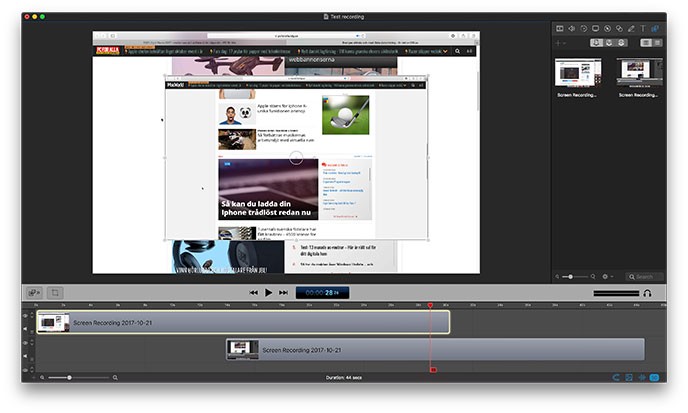This screenshot has width=688, height=413.
Task: Open the Text properties tab
Action: click(643, 29)
